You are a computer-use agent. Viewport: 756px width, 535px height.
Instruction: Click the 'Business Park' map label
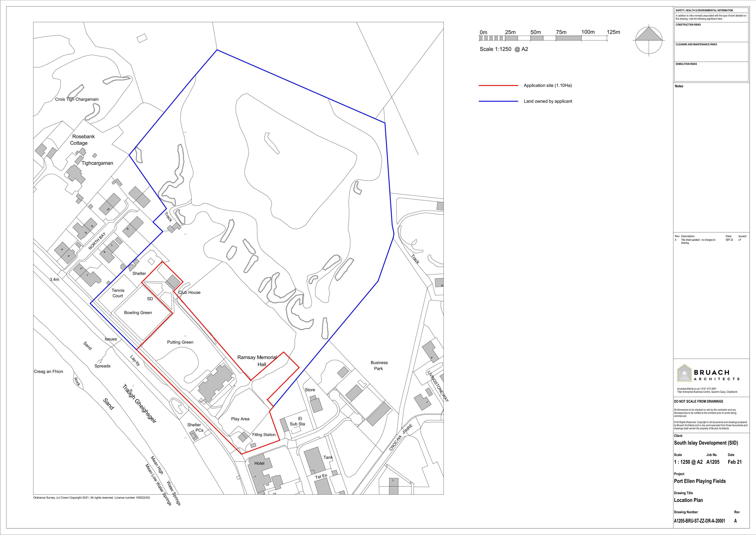click(379, 365)
